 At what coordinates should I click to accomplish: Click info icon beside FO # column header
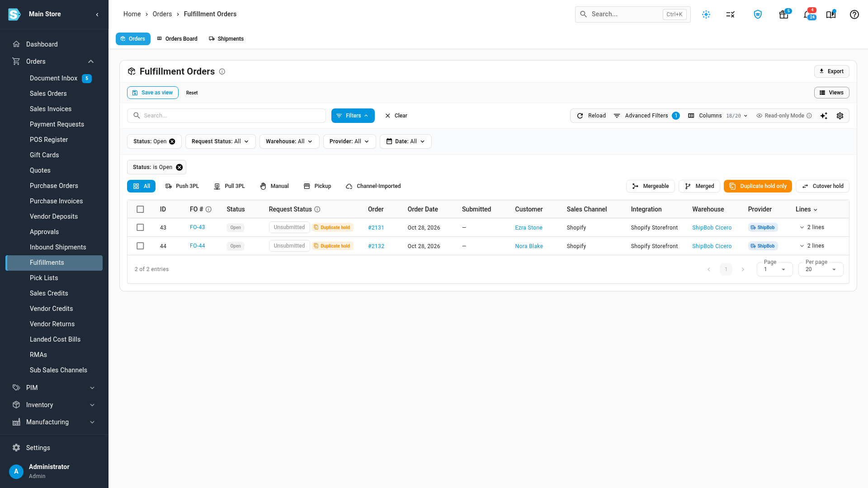pyautogui.click(x=208, y=209)
